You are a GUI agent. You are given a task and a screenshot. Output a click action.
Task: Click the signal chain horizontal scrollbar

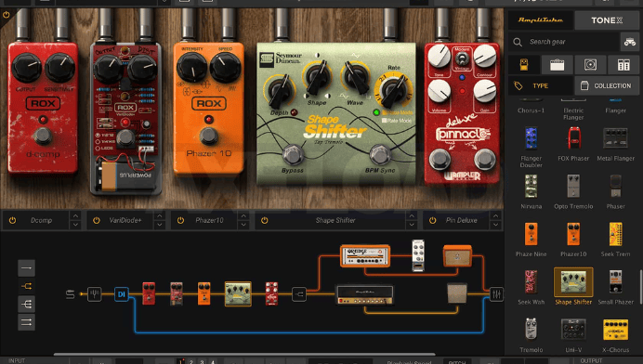(x=244, y=354)
